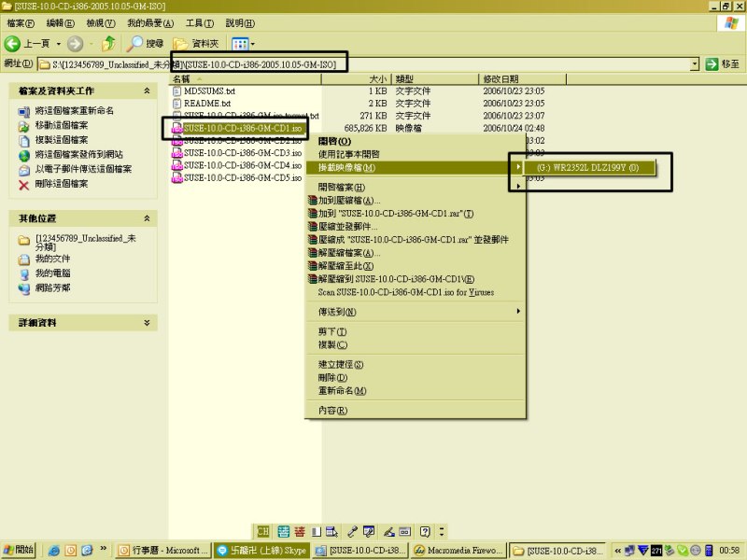This screenshot has height=560, width=747.
Task: Choose Scan SUSE-10.0-CD-i386-GM-CD1.iso for Viruses
Action: tap(415, 292)
